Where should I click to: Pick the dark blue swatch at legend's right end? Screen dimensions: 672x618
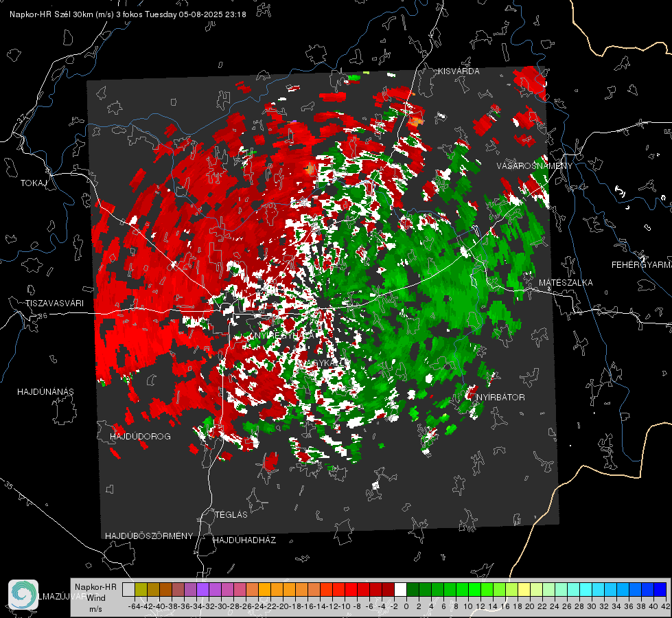[x=660, y=590]
